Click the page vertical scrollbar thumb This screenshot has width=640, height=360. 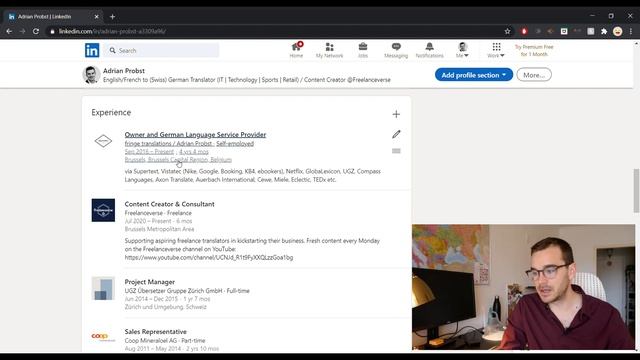[636, 190]
